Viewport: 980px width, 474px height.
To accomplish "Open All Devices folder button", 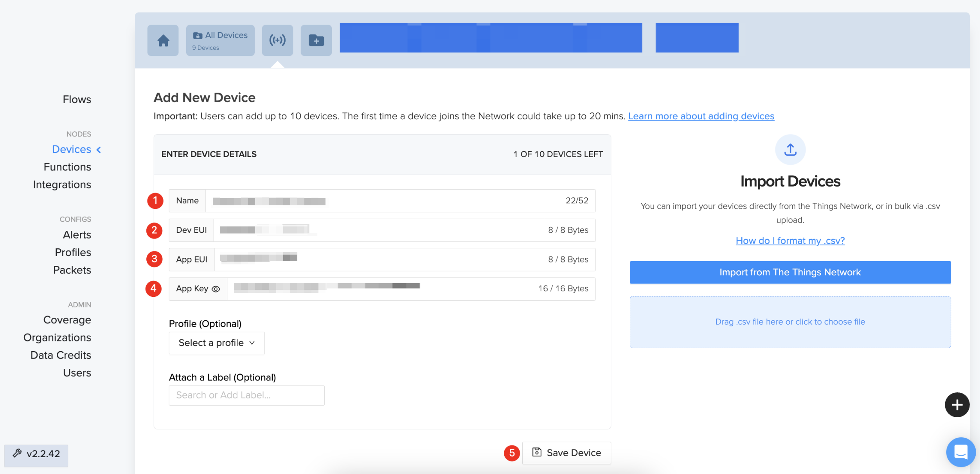I will coord(220,40).
